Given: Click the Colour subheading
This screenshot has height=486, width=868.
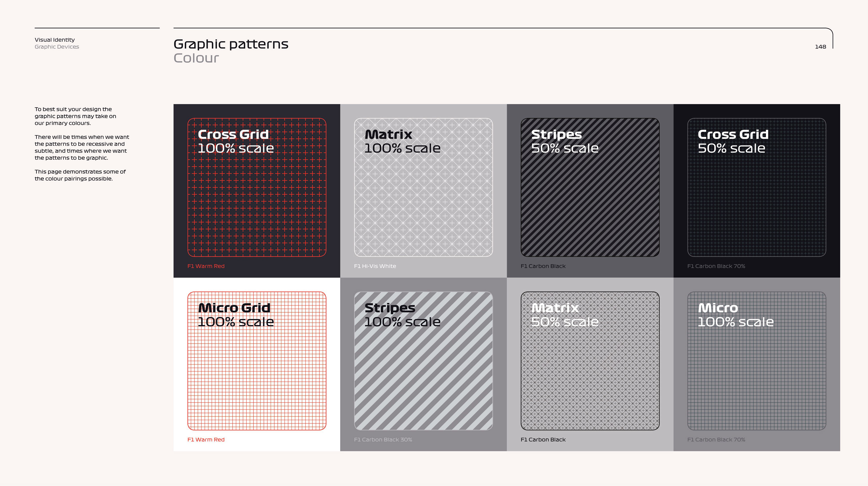Looking at the screenshot, I should [196, 58].
